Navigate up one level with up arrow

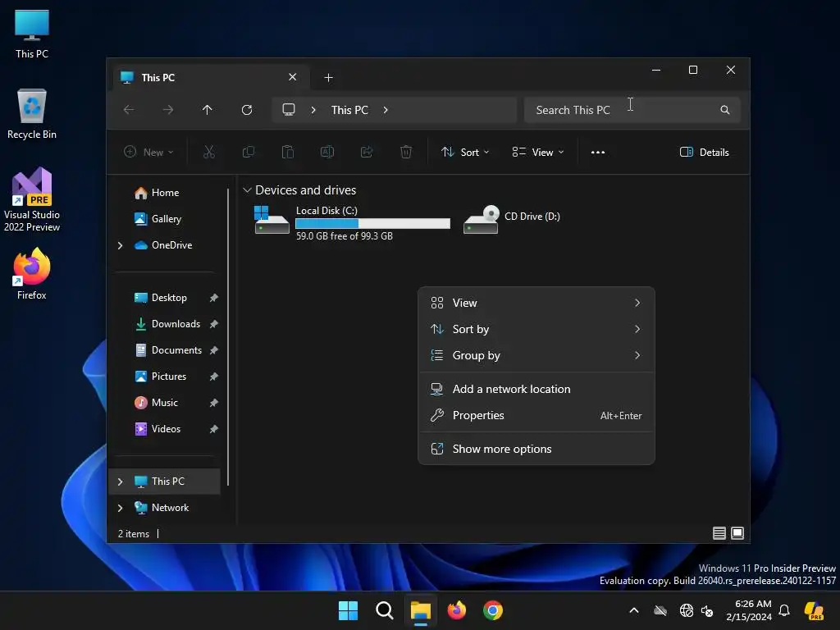click(208, 110)
